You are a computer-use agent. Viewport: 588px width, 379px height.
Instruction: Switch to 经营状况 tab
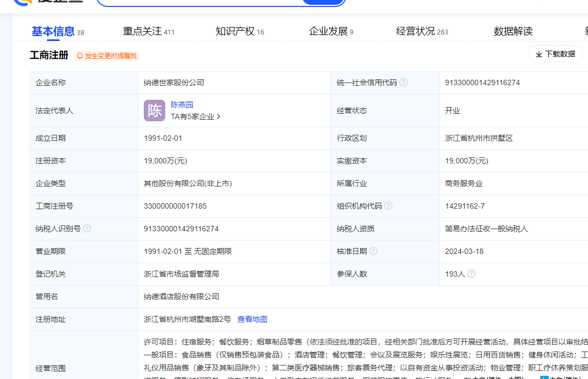(x=422, y=32)
